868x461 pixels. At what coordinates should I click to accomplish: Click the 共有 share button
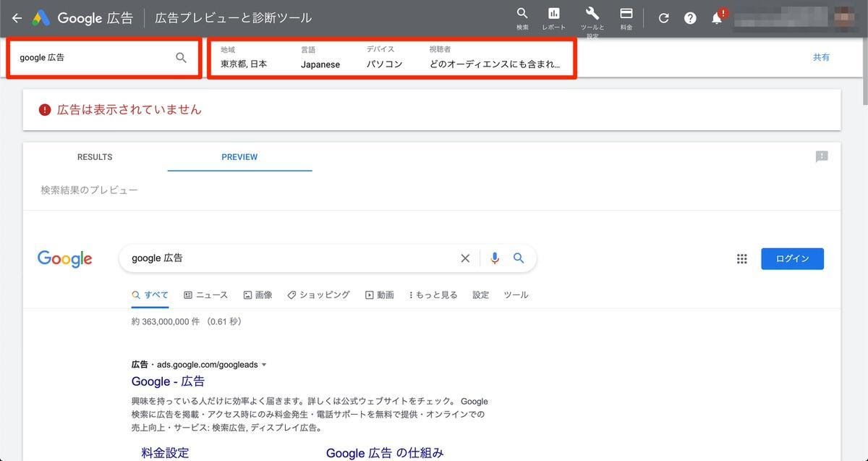point(821,57)
